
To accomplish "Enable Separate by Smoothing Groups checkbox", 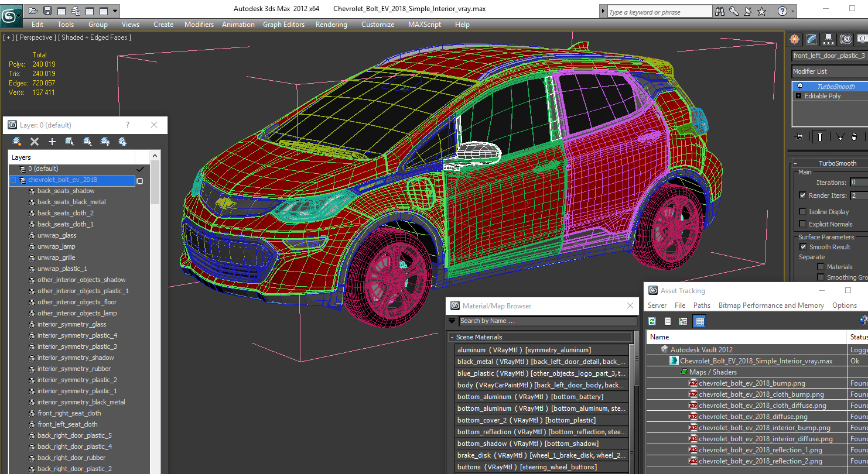I will click(x=821, y=277).
